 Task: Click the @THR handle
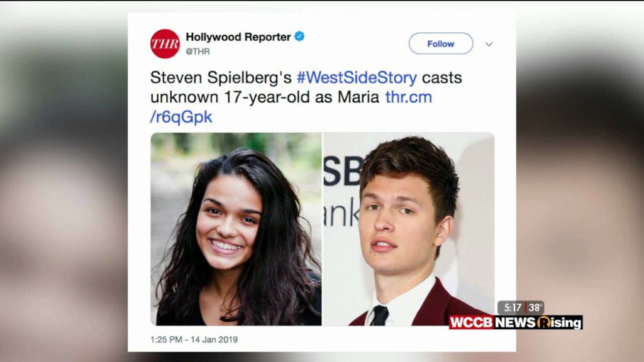(197, 52)
